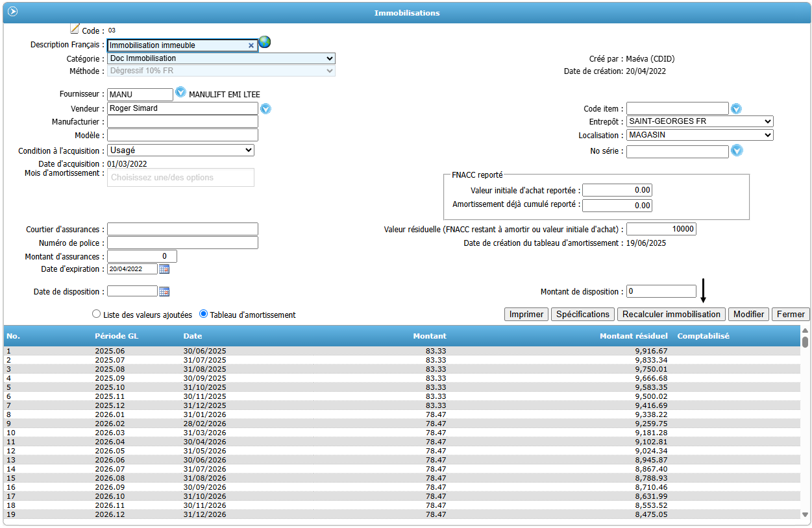Open the No série lookup icon

click(x=737, y=150)
